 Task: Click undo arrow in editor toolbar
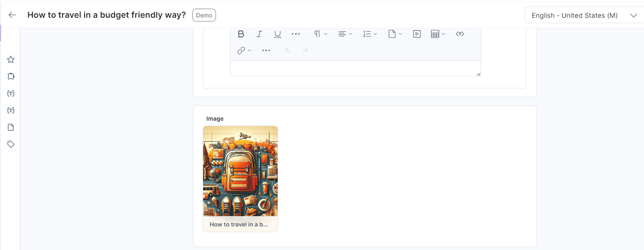[288, 50]
